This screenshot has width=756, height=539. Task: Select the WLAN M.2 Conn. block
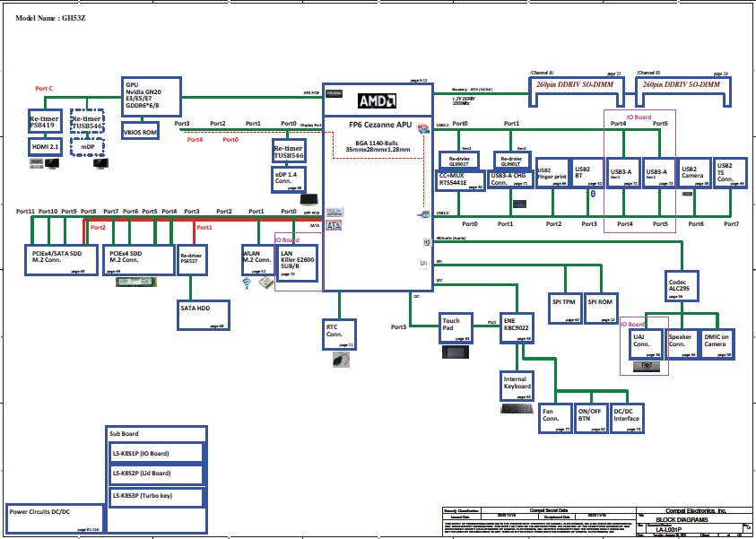click(257, 260)
